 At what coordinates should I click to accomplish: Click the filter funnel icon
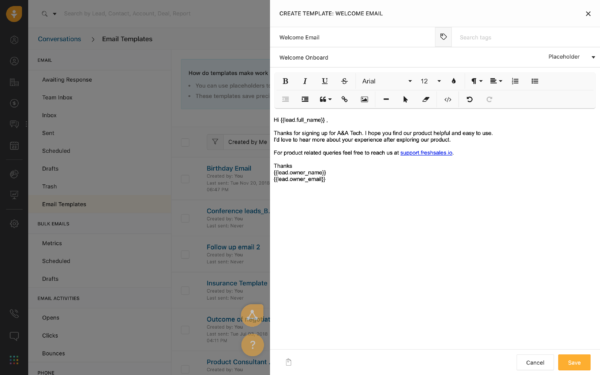(215, 142)
